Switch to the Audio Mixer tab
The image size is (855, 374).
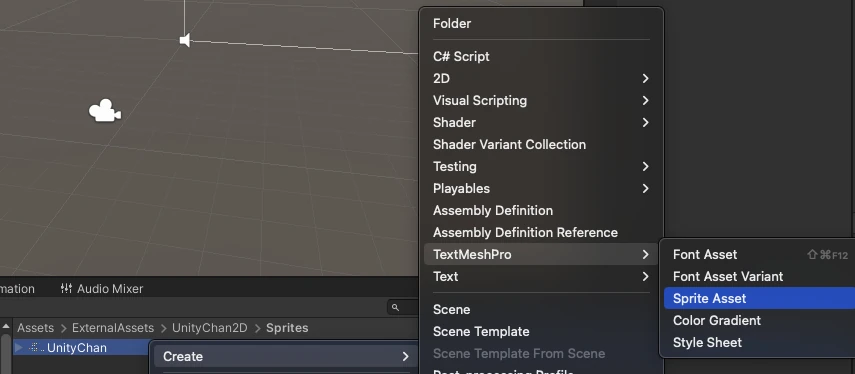102,288
